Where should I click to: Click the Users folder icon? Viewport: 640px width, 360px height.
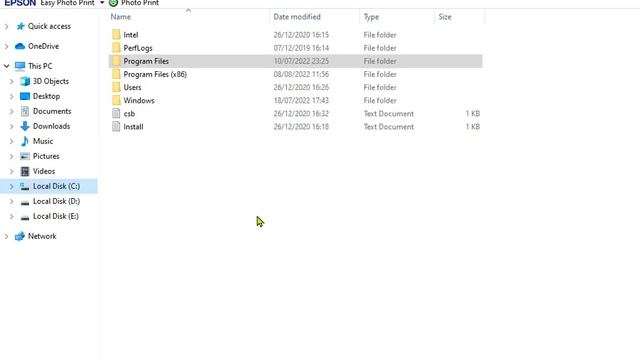point(116,87)
